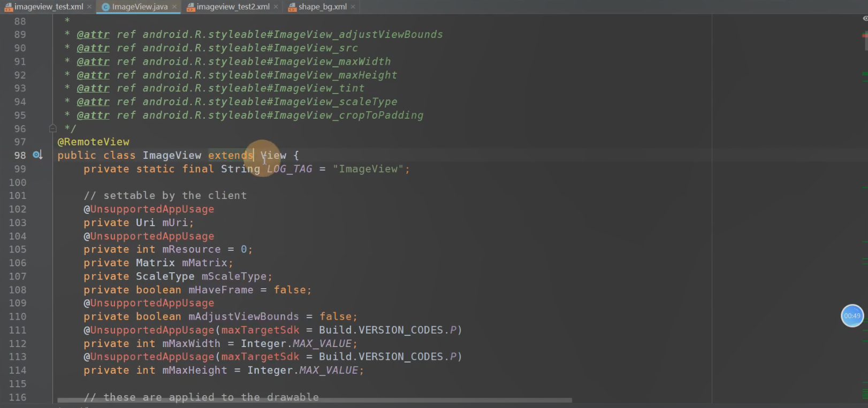The width and height of the screenshot is (868, 408).
Task: Click the @attr link for ImageView_src
Action: point(93,48)
